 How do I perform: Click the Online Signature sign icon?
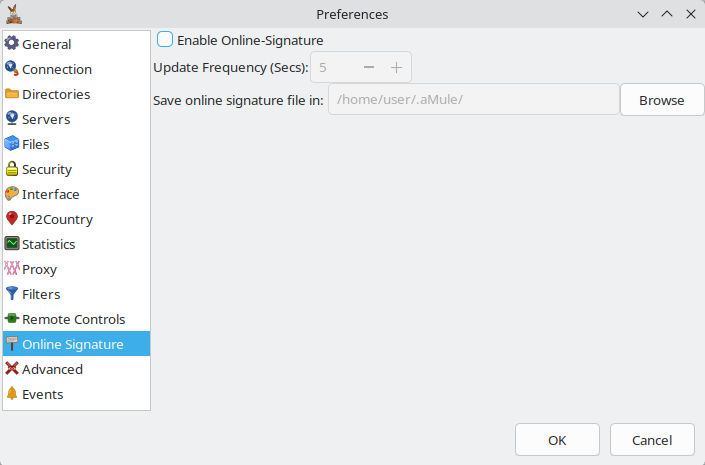[x=12, y=344]
